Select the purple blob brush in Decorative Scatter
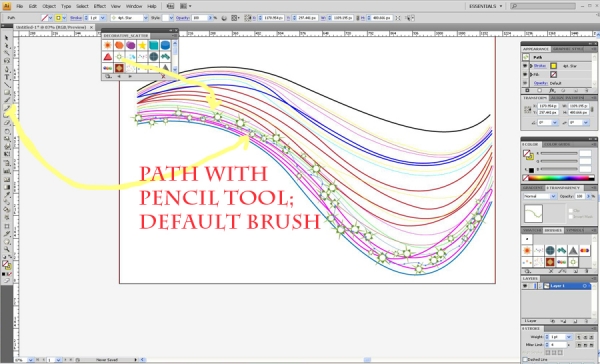Screen dimensions: 600x364 coord(131,46)
